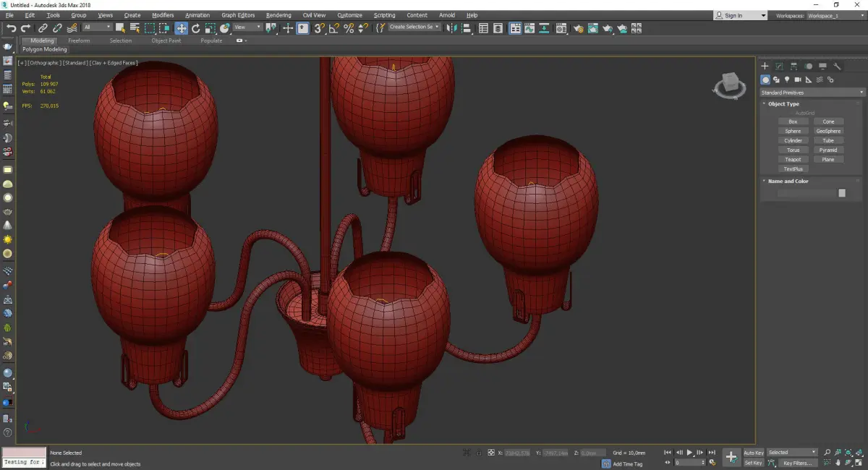Click the current frame number field
868x470 pixels.
coord(688,463)
